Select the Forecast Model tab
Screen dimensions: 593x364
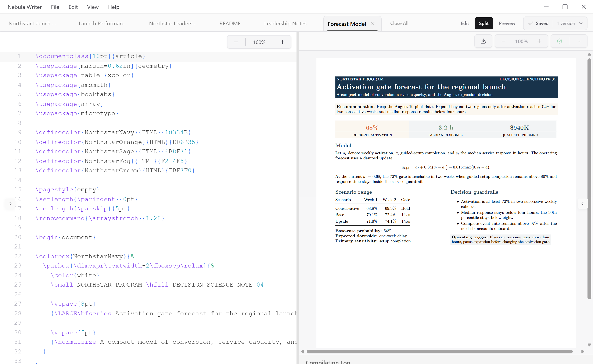pos(347,24)
